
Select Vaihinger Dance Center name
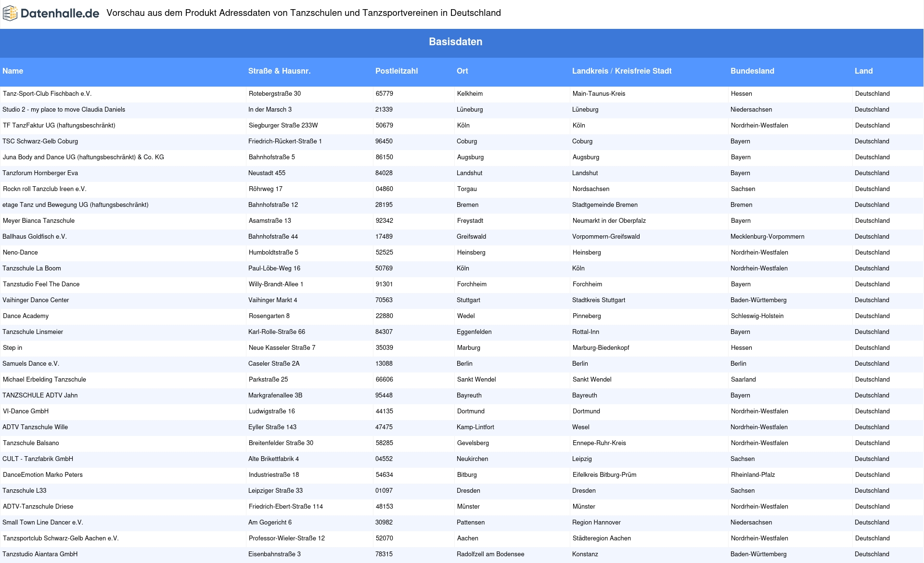[36, 300]
